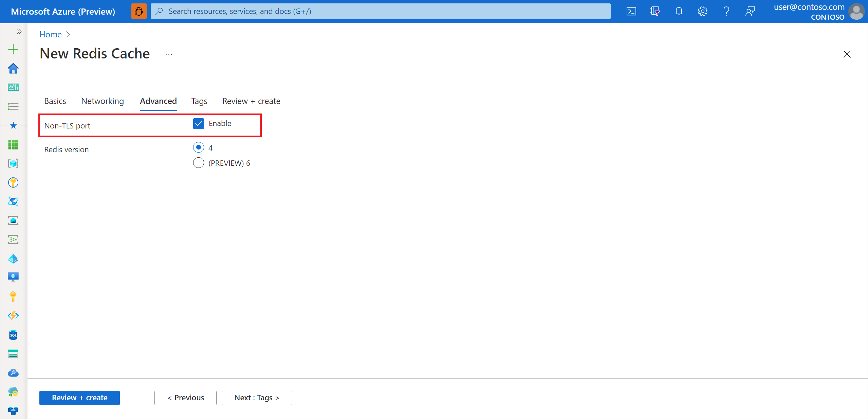
Task: Expand the left navigation sidebar
Action: (x=19, y=32)
